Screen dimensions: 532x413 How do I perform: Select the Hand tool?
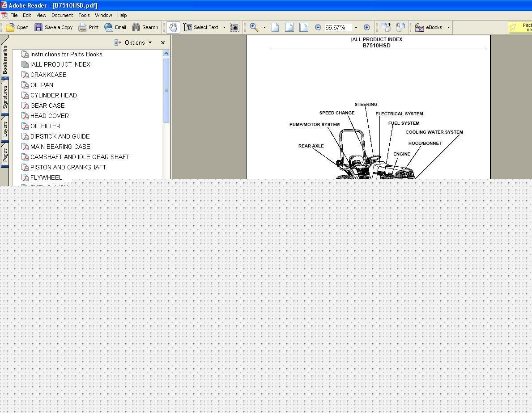(x=173, y=27)
